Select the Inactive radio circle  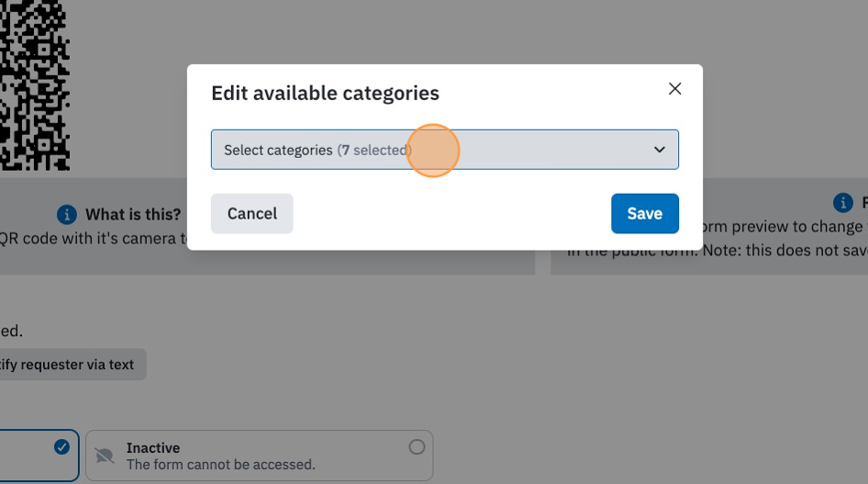pyautogui.click(x=417, y=447)
